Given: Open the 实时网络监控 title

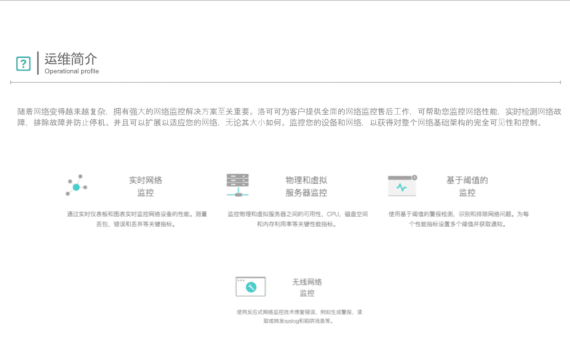Looking at the screenshot, I should click(145, 186).
